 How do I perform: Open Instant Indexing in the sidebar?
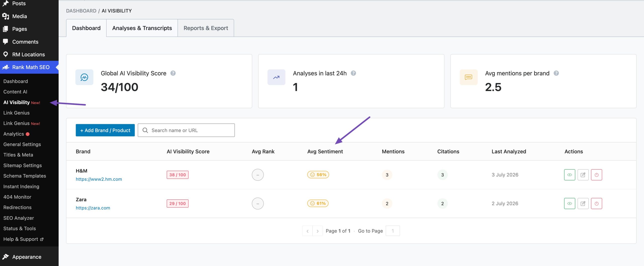coord(21,187)
